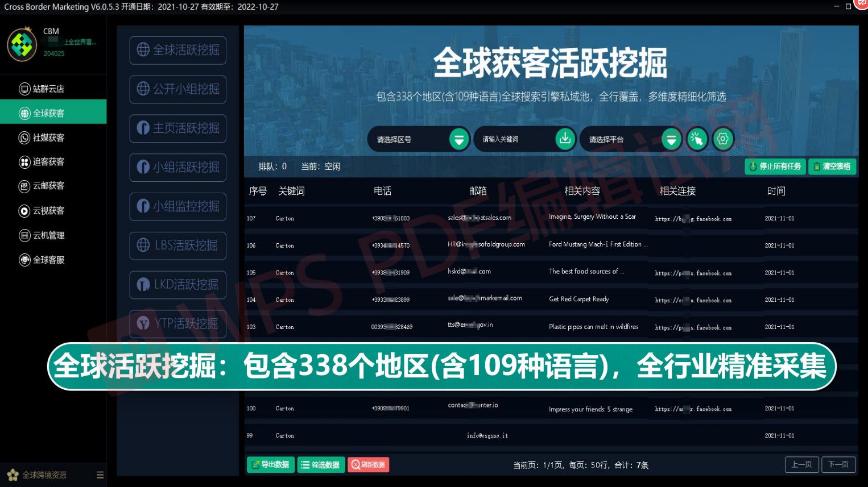
Task: Open the facebook link in row 107
Action: click(x=693, y=219)
